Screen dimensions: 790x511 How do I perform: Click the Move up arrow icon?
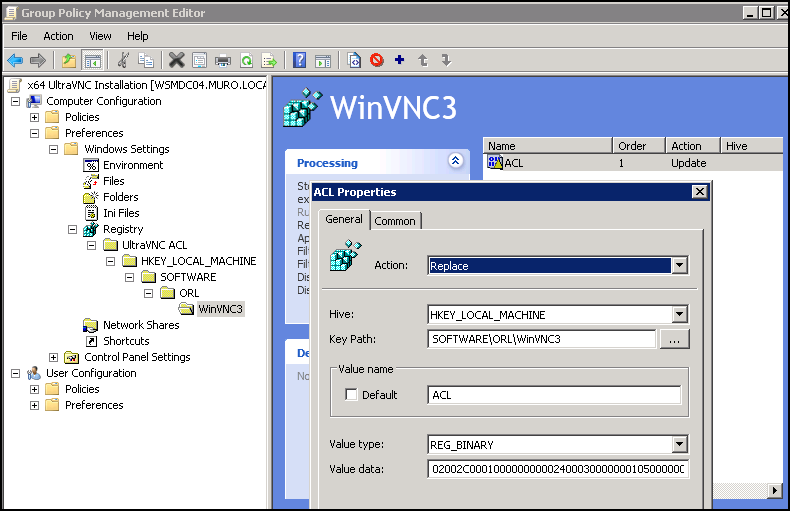coord(423,60)
